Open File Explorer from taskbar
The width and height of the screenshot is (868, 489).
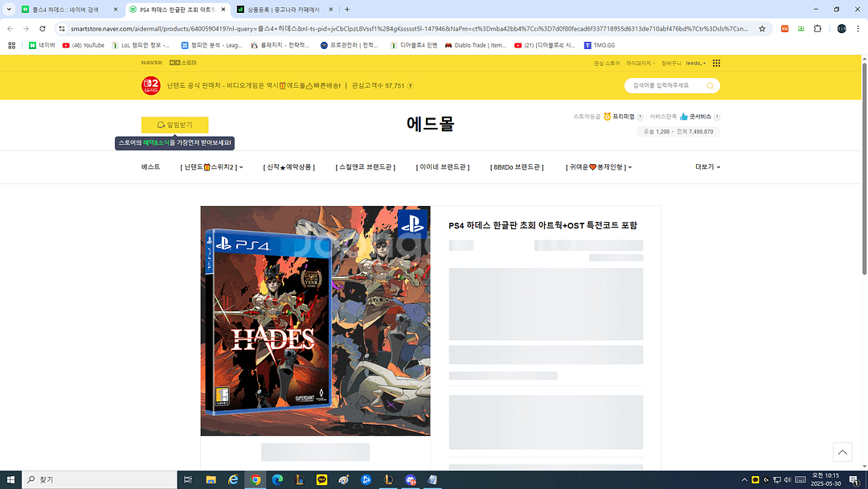coord(211,479)
